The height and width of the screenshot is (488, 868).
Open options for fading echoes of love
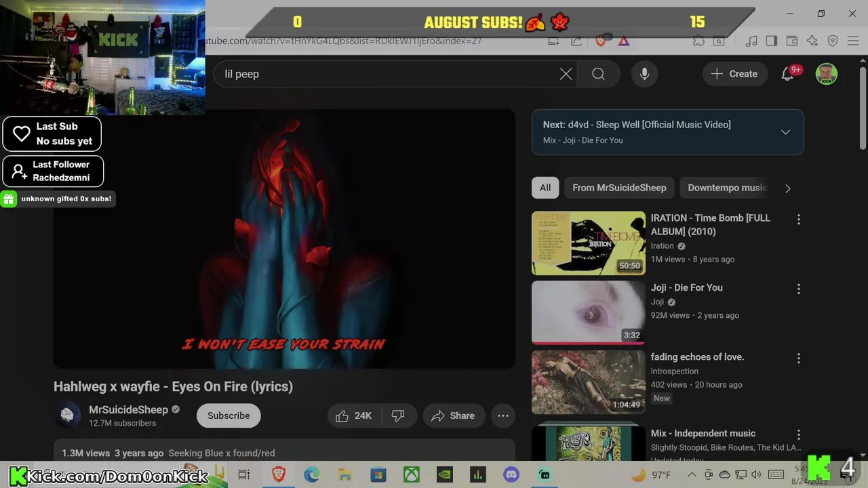[x=798, y=359]
